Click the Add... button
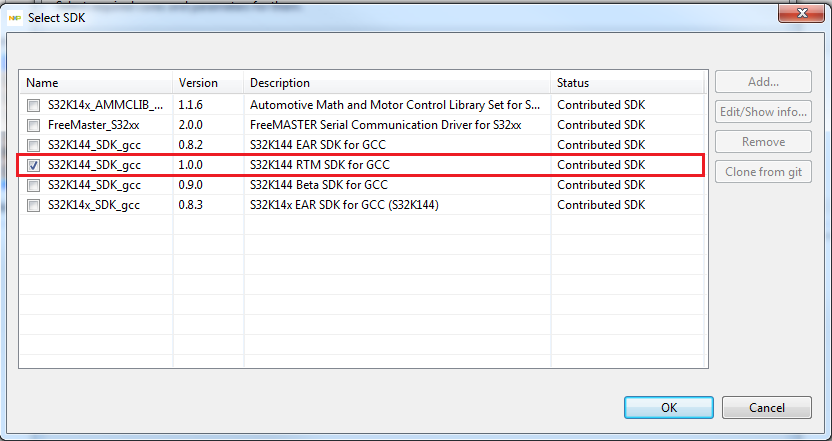The image size is (832, 441). click(763, 82)
